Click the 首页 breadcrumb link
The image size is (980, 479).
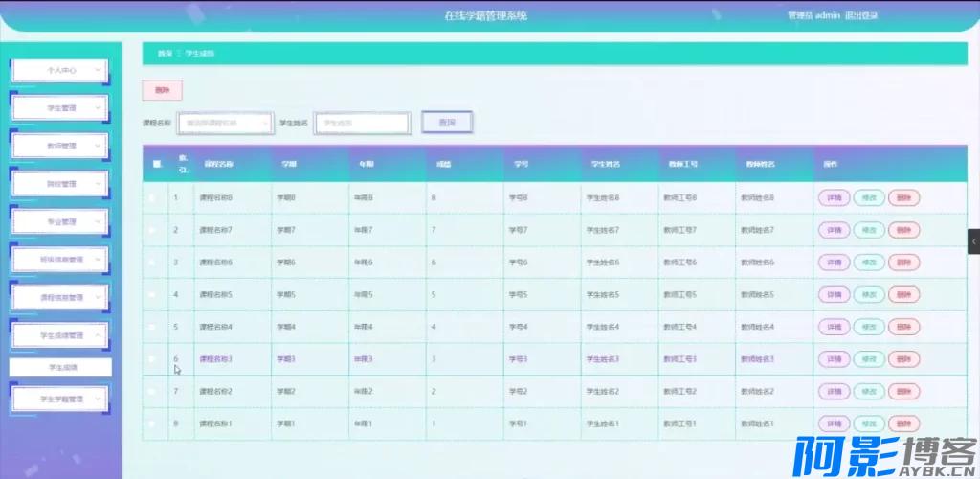tap(165, 54)
